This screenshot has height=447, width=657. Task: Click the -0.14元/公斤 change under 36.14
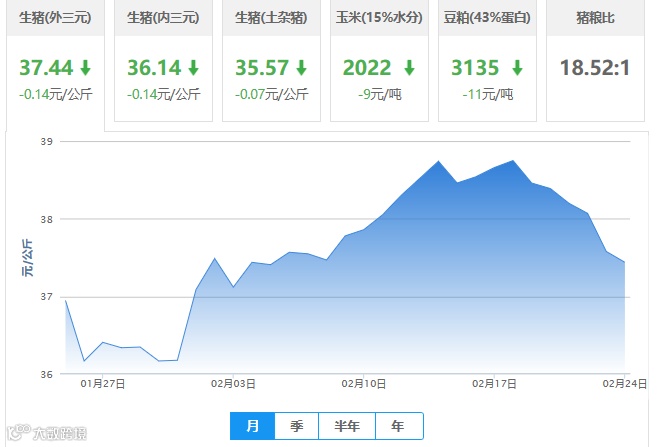coord(164,94)
